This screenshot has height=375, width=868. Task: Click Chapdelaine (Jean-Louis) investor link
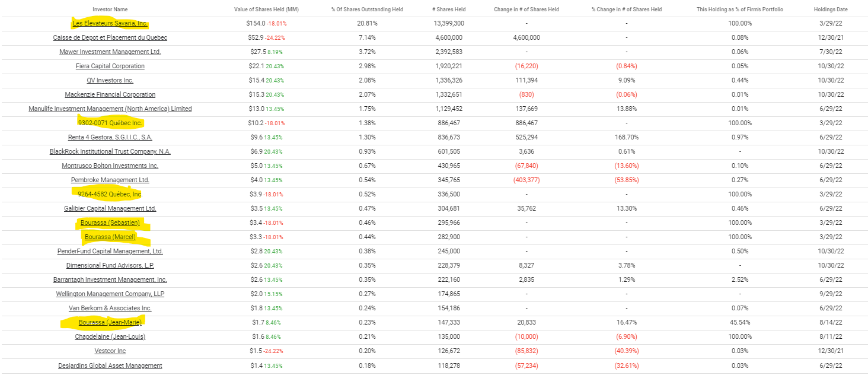[x=110, y=336]
